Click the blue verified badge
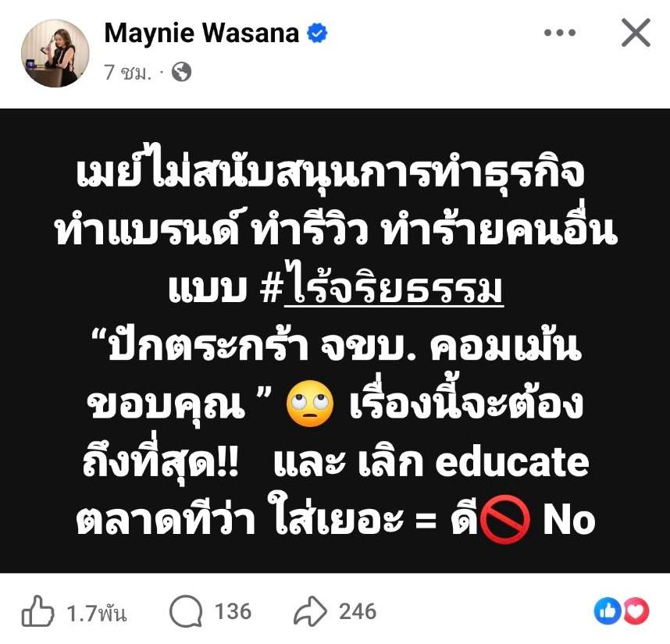 tap(318, 34)
